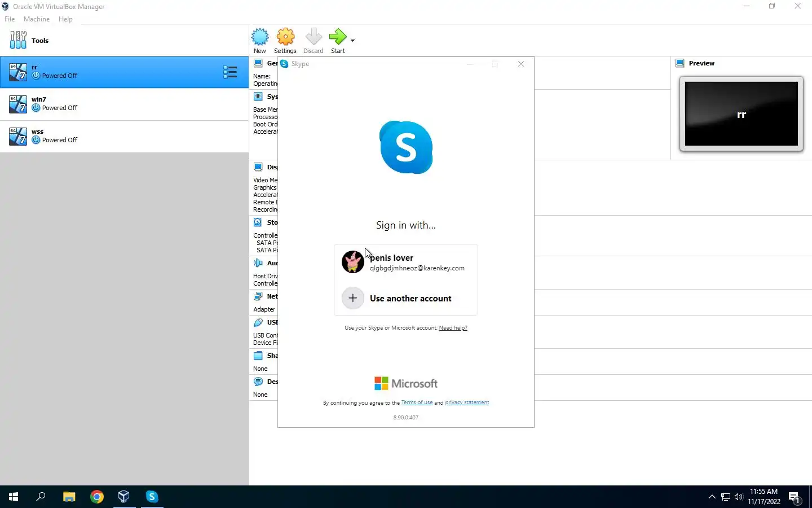The width and height of the screenshot is (812, 508).
Task: Click the VirtualBox title bar icon
Action: (6, 6)
